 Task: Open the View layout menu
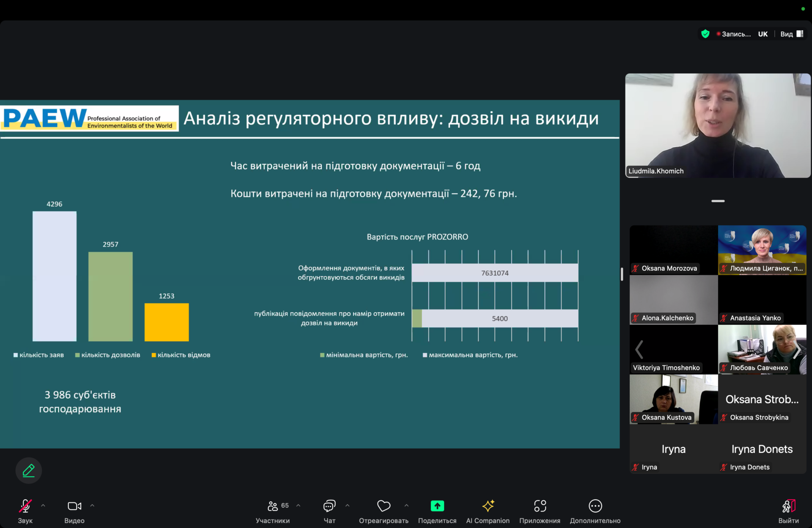click(x=791, y=34)
